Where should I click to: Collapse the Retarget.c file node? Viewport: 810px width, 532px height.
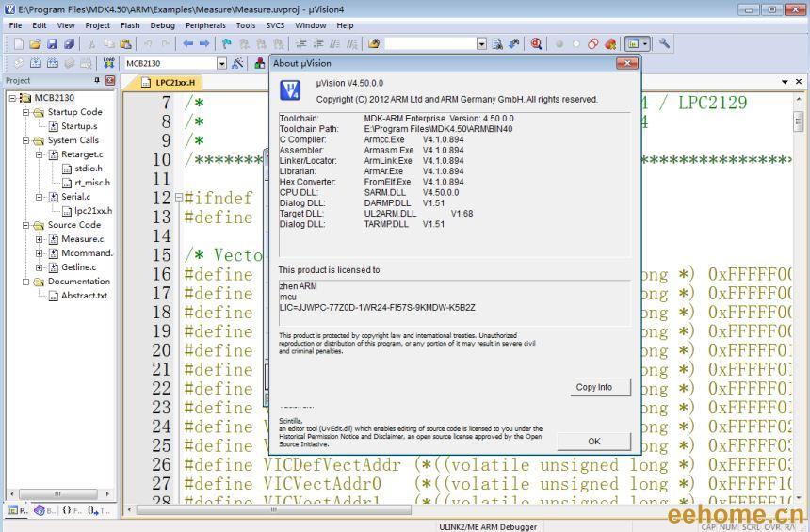click(x=40, y=154)
